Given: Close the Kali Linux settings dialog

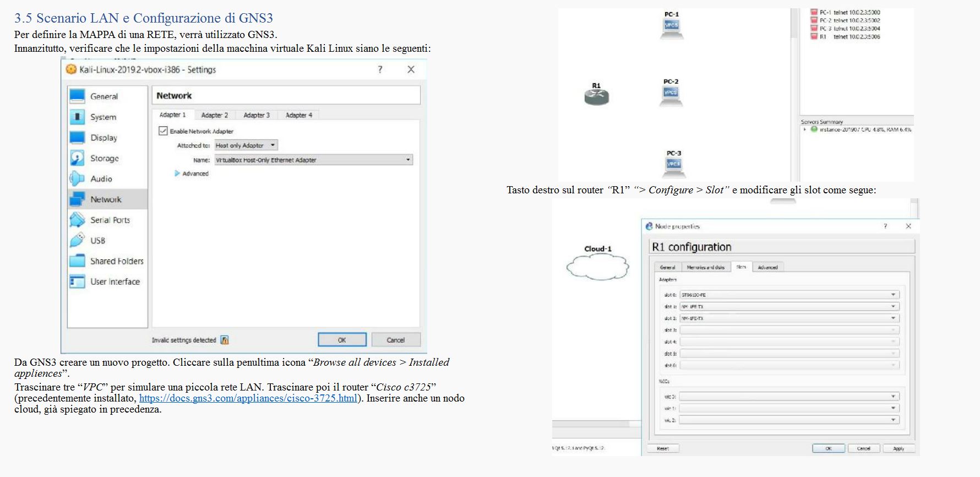Looking at the screenshot, I should 411,69.
